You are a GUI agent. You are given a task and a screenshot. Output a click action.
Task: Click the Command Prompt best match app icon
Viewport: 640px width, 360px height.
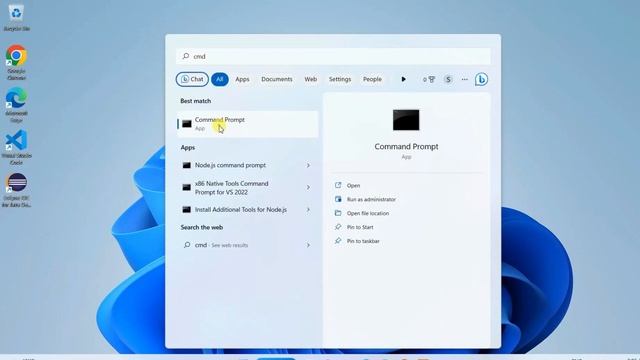tap(187, 124)
